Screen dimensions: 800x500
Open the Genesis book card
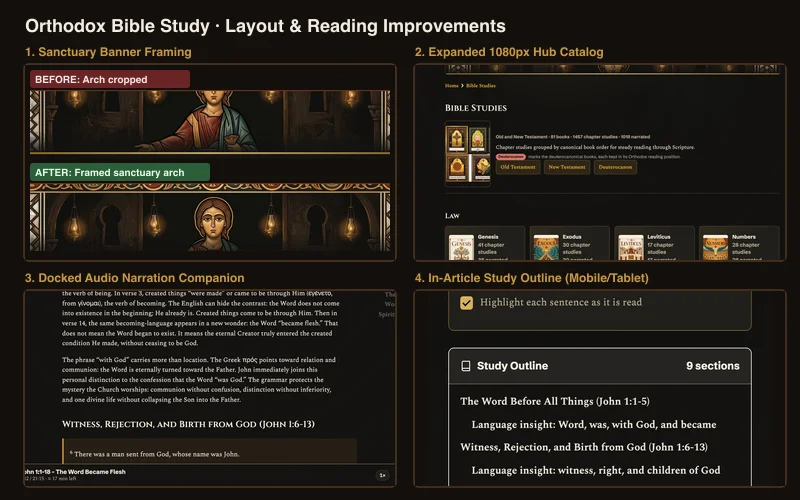pos(485,243)
